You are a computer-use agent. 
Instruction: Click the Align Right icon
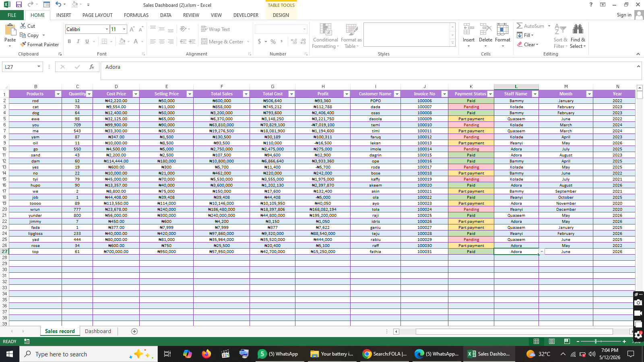[x=171, y=41]
